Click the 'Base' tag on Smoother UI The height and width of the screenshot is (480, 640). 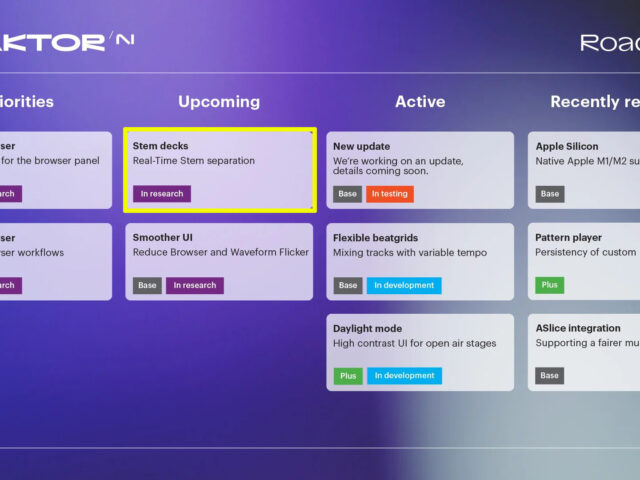(x=147, y=285)
